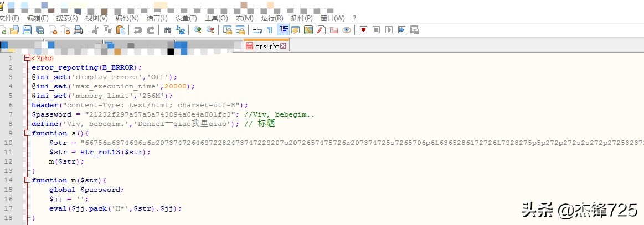Viewport: 644px width, 225px height.
Task: Close the current document using toolbar Close icon
Action: pos(53,29)
